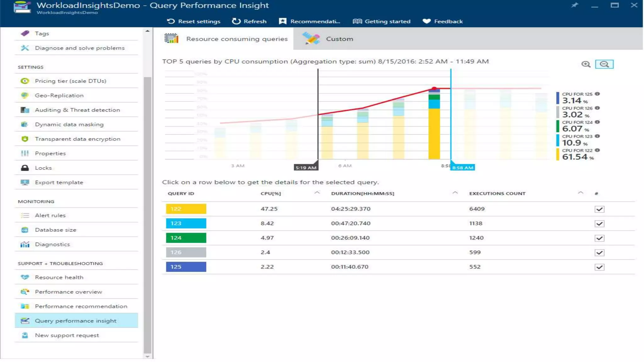Click the Dynamic data masking icon

pyautogui.click(x=25, y=124)
